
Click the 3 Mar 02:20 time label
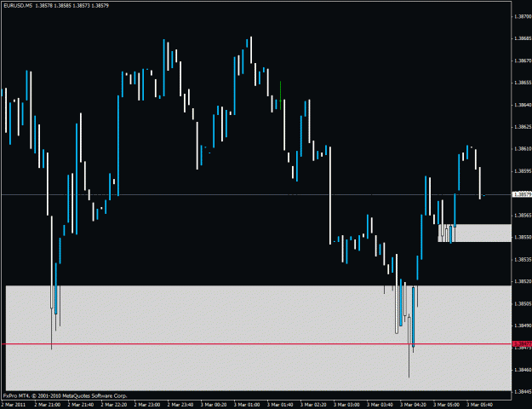[313, 405]
